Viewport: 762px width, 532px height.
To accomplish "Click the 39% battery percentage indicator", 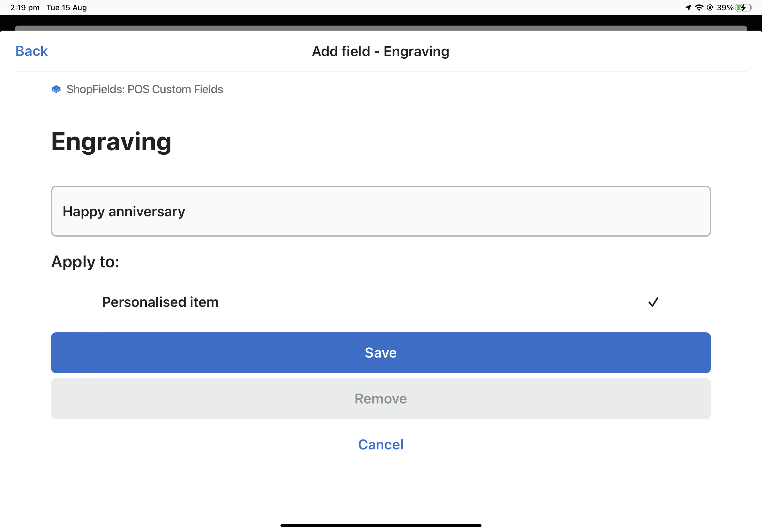I will coord(726,7).
